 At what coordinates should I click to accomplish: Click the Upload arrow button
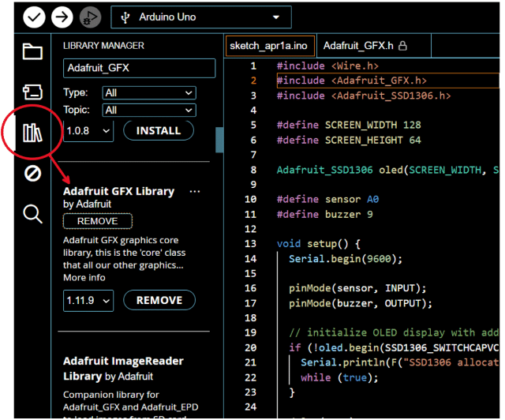62,17
